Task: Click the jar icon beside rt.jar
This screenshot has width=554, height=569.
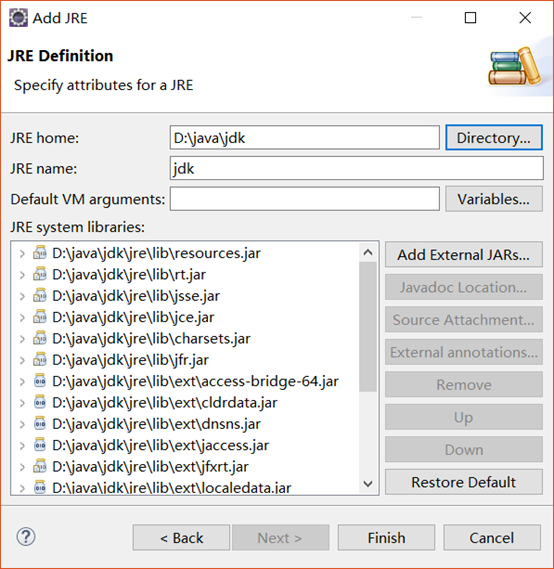Action: click(40, 274)
